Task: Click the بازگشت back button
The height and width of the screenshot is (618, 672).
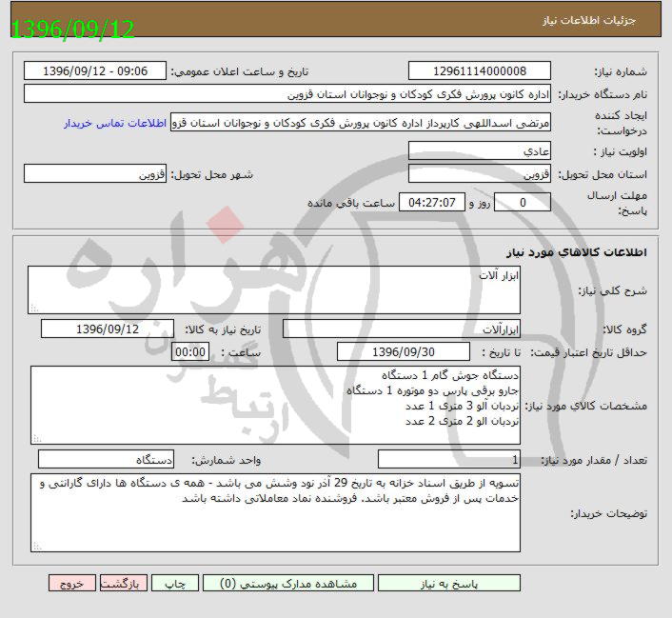Action: pyautogui.click(x=124, y=584)
